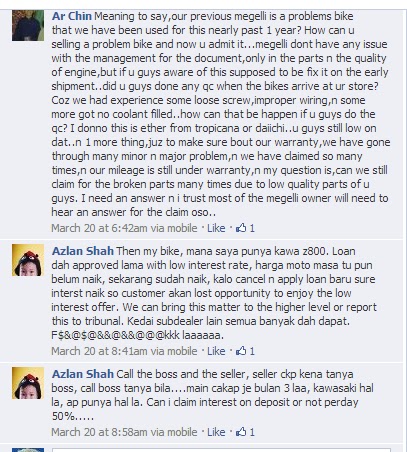Open Ar Chin's profile picture

tap(28, 25)
